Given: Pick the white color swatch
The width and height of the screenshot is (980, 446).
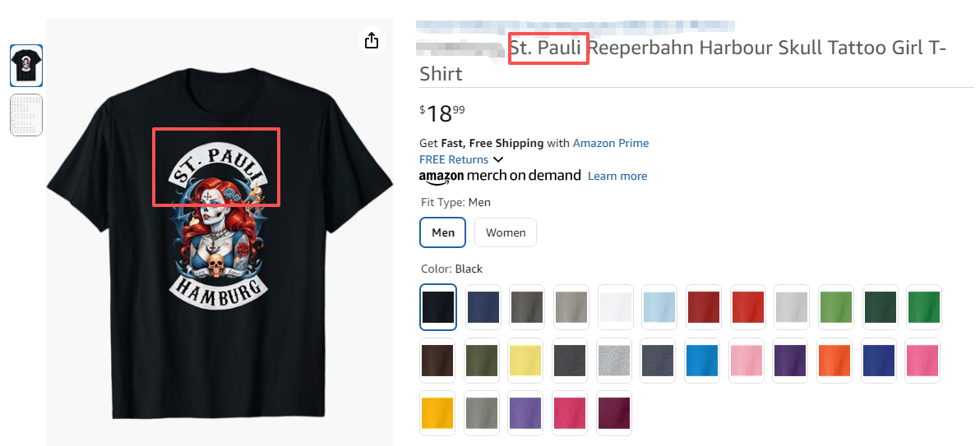Looking at the screenshot, I should point(615,307).
